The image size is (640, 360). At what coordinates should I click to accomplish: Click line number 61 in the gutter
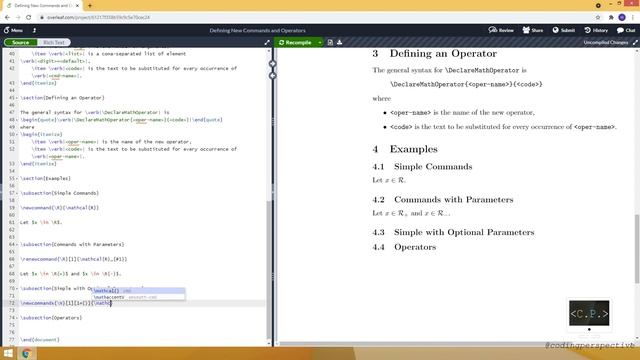12,222
